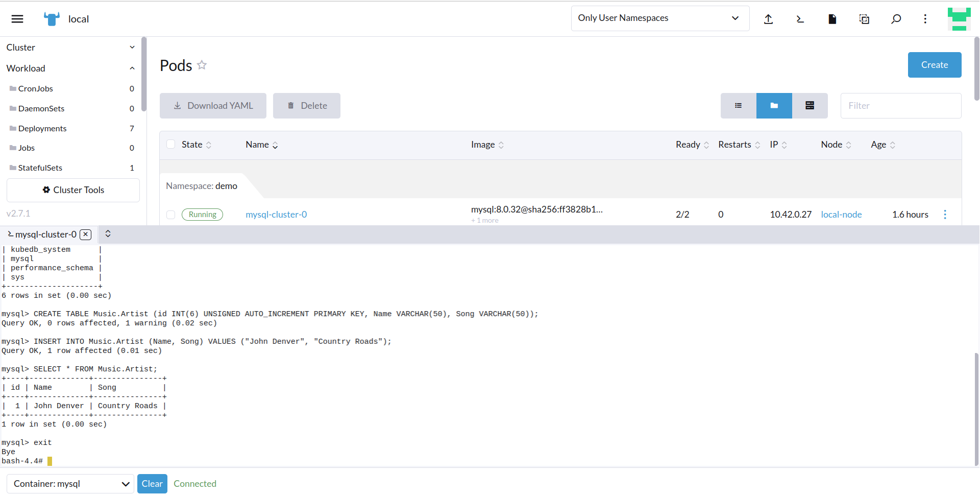Open the Only User Namespaces dropdown
The image size is (980, 495).
[660, 18]
